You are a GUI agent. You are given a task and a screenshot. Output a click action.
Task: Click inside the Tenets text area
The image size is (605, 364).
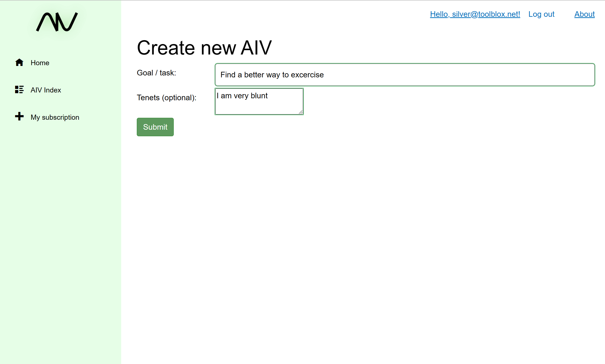click(x=259, y=105)
